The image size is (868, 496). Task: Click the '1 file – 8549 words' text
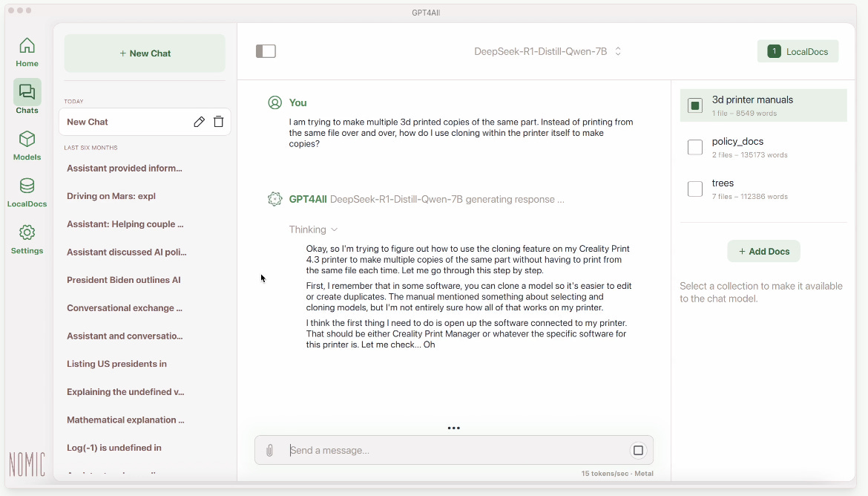745,113
